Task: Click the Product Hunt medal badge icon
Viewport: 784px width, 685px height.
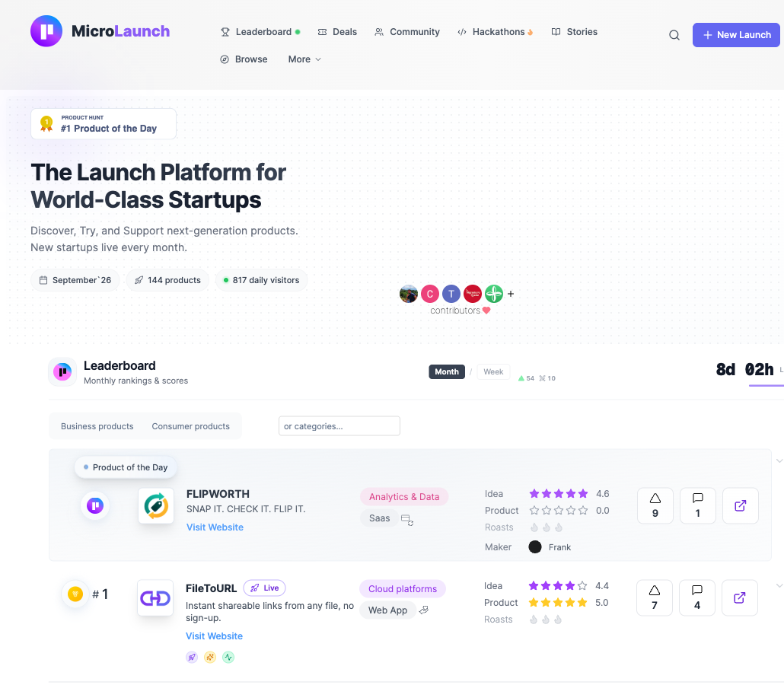Action: coord(46,123)
